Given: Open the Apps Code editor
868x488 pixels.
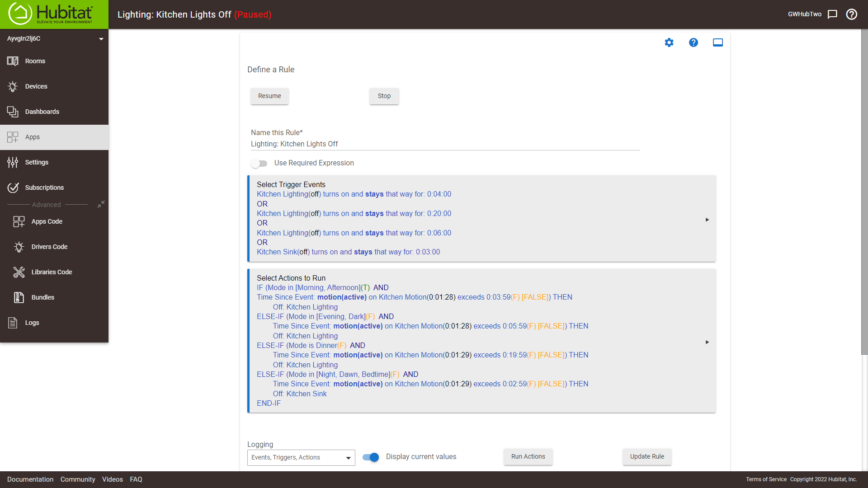Looking at the screenshot, I should coord(47,221).
